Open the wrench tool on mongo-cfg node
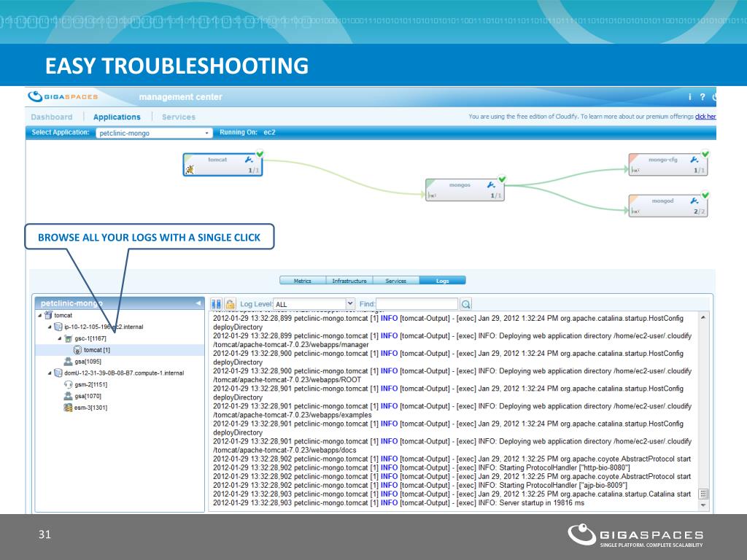Image resolution: width=747 pixels, height=560 pixels. point(694,160)
